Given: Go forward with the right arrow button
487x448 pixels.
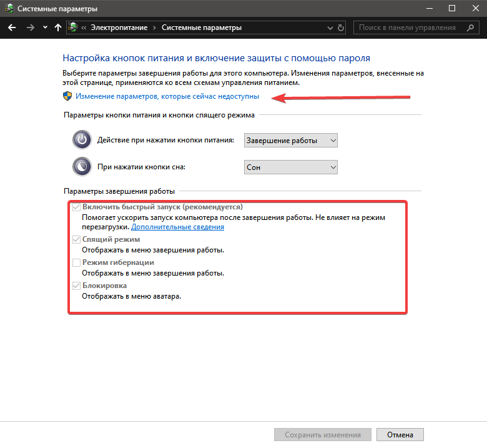Looking at the screenshot, I should 31,27.
